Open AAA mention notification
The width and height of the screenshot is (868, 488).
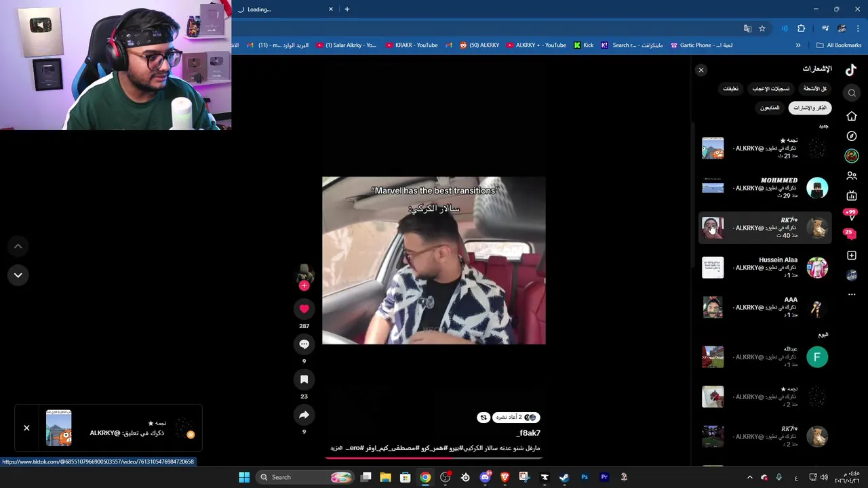click(764, 307)
